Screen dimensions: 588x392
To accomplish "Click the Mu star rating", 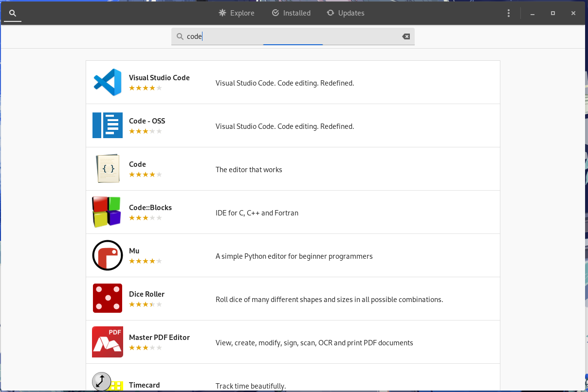I will point(146,261).
